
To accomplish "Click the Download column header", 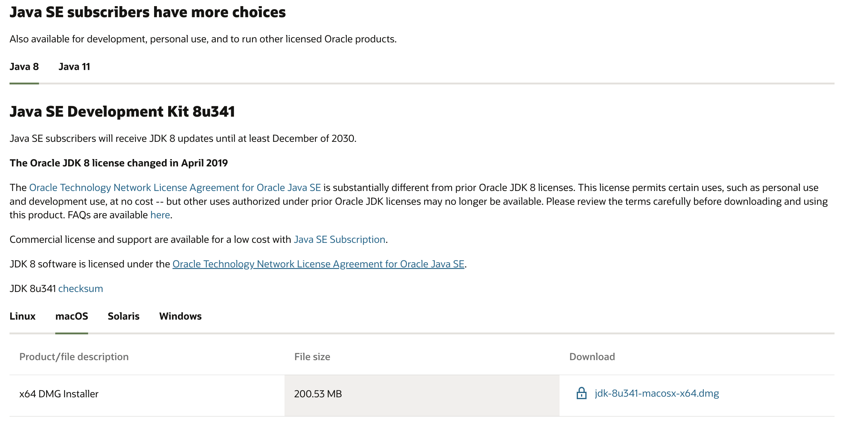I will (x=592, y=356).
